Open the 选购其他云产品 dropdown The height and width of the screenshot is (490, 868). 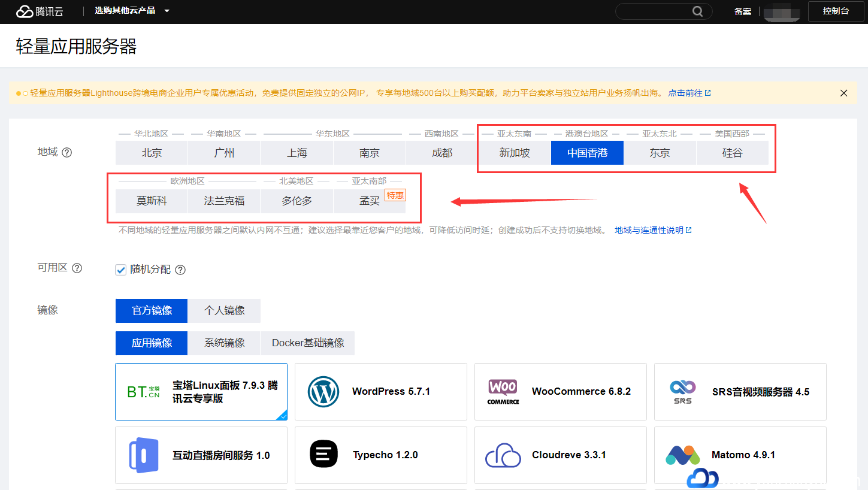pyautogui.click(x=132, y=11)
